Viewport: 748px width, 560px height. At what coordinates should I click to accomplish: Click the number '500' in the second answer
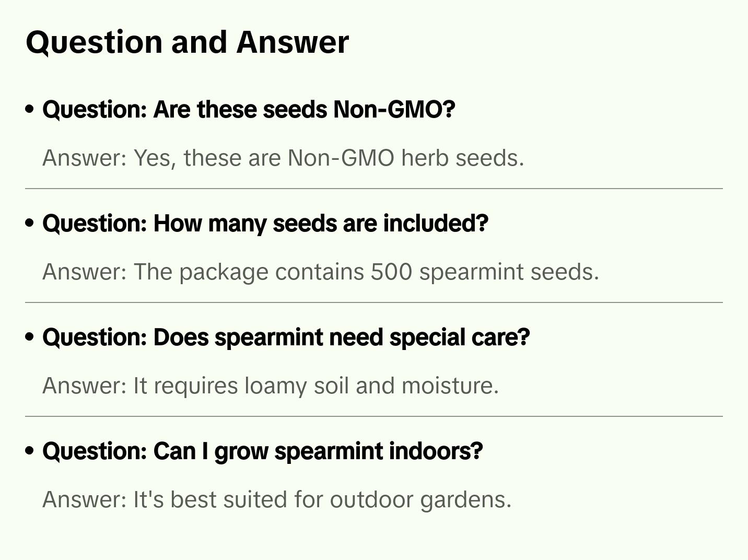coord(391,272)
